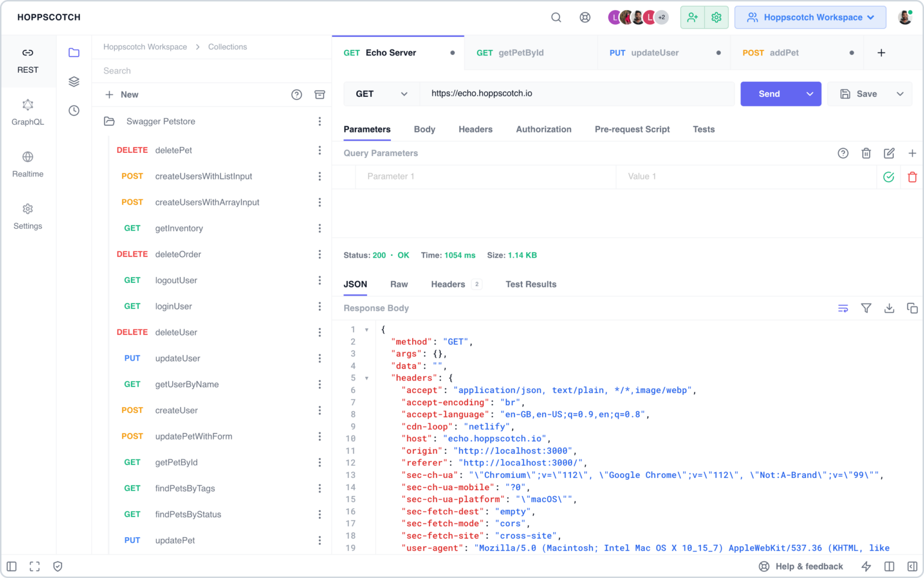Open the GET method dropdown

click(381, 94)
